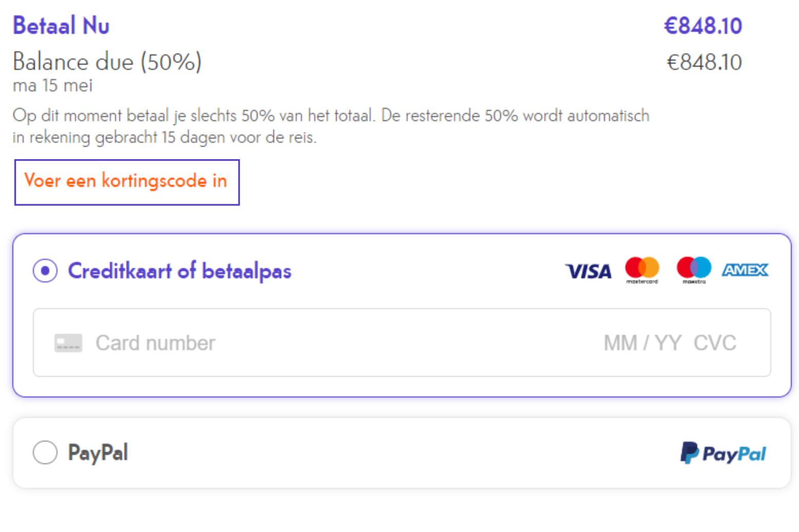The height and width of the screenshot is (532, 799).
Task: Click the CVC security code field
Action: coord(715,343)
